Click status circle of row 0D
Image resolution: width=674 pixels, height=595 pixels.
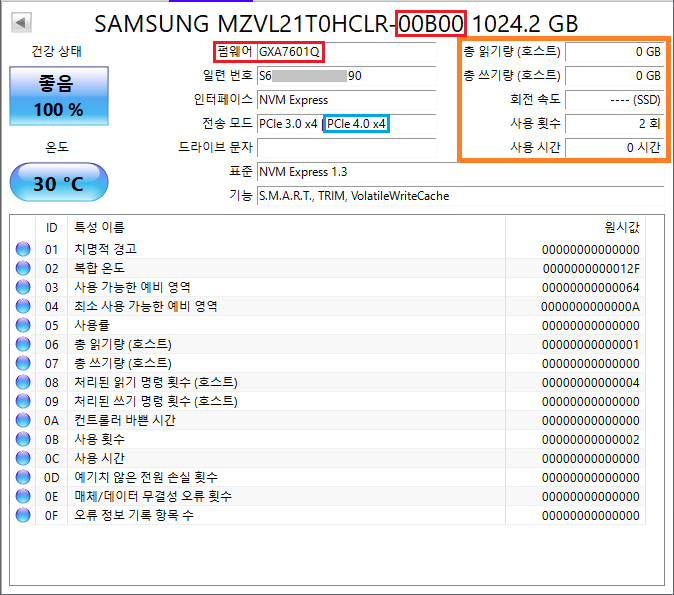[x=23, y=477]
